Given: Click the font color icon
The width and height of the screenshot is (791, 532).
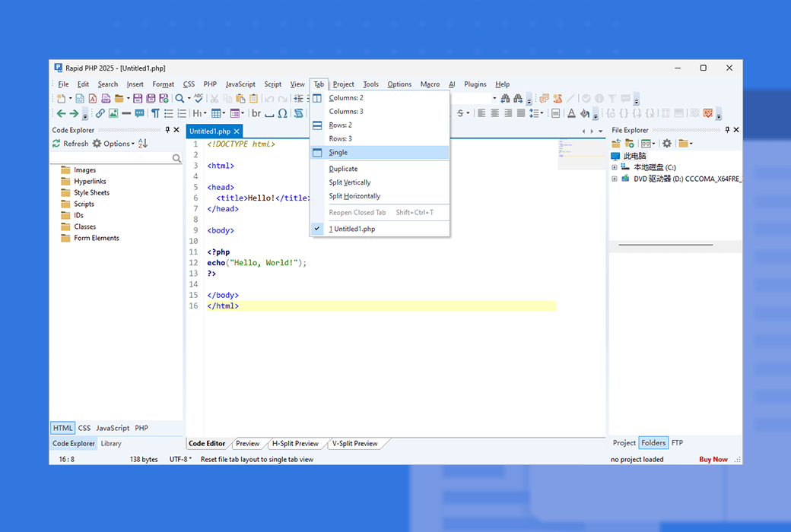Looking at the screenshot, I should click(x=571, y=113).
